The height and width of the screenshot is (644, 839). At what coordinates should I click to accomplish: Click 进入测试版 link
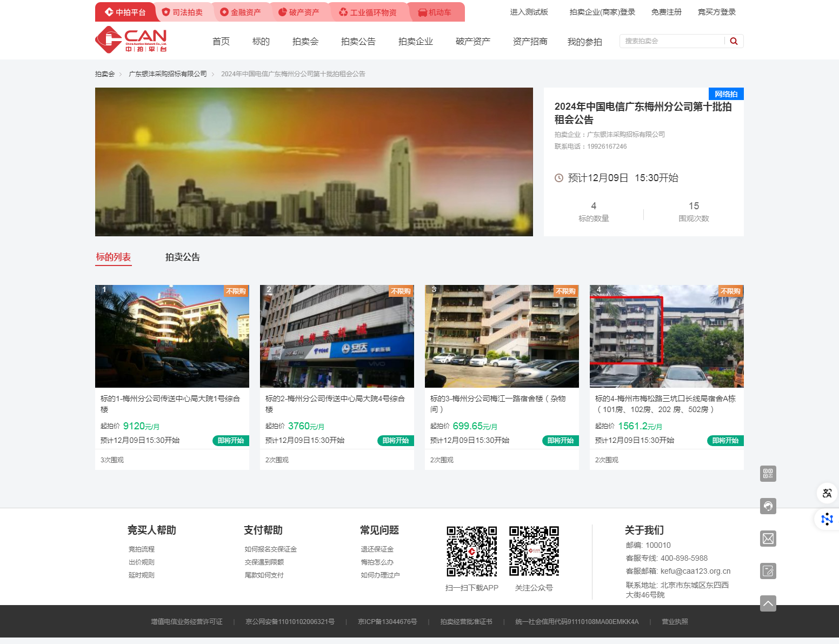click(x=529, y=12)
